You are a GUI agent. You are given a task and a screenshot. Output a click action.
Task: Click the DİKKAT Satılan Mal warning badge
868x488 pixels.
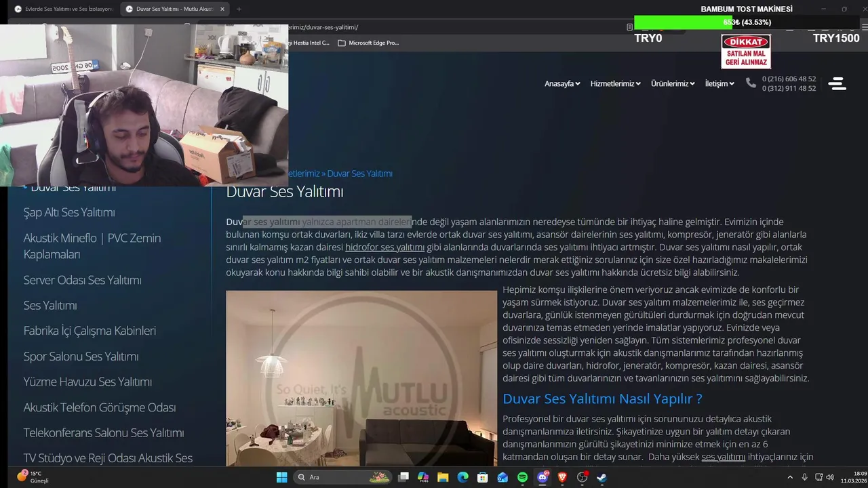(746, 52)
